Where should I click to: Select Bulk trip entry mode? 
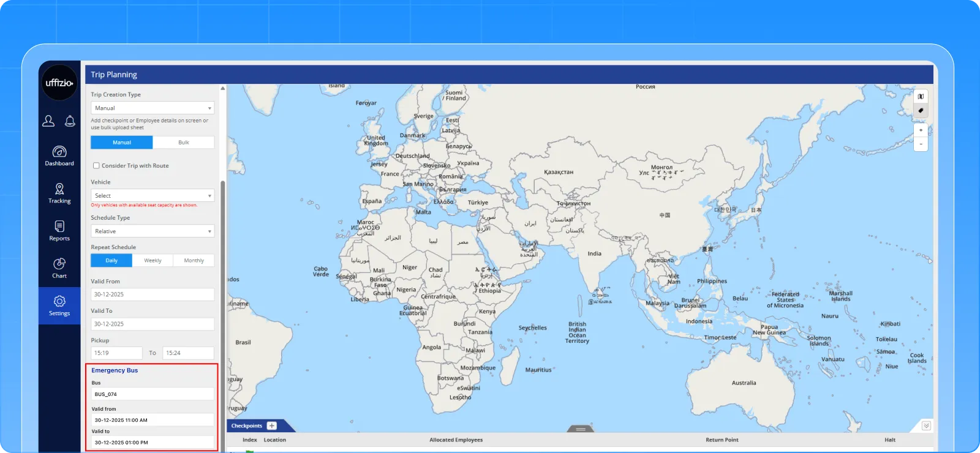pos(184,143)
